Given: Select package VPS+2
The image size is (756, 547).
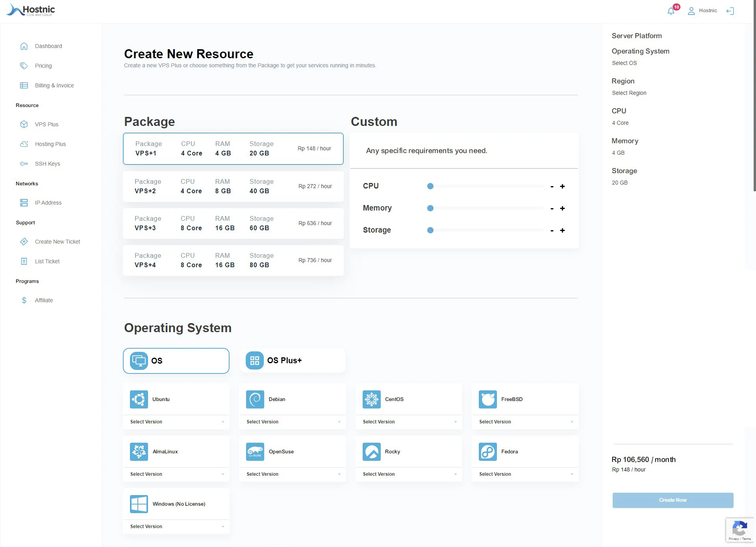Looking at the screenshot, I should click(233, 187).
